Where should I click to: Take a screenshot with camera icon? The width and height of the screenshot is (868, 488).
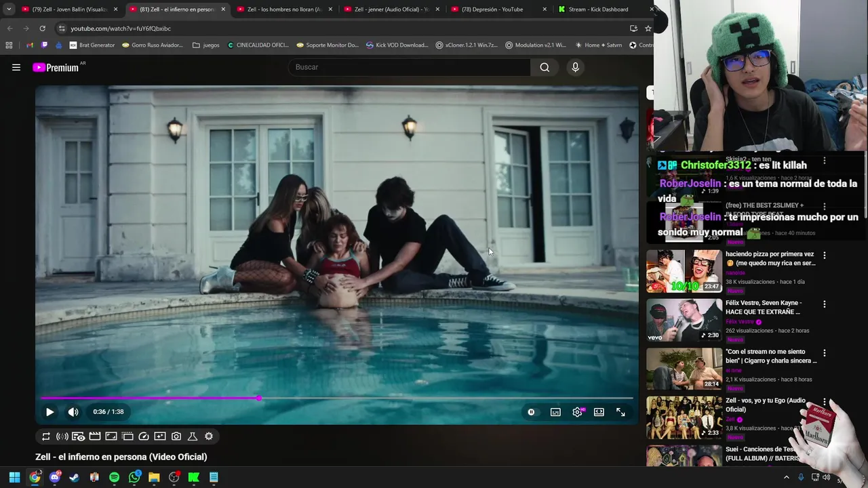click(176, 436)
